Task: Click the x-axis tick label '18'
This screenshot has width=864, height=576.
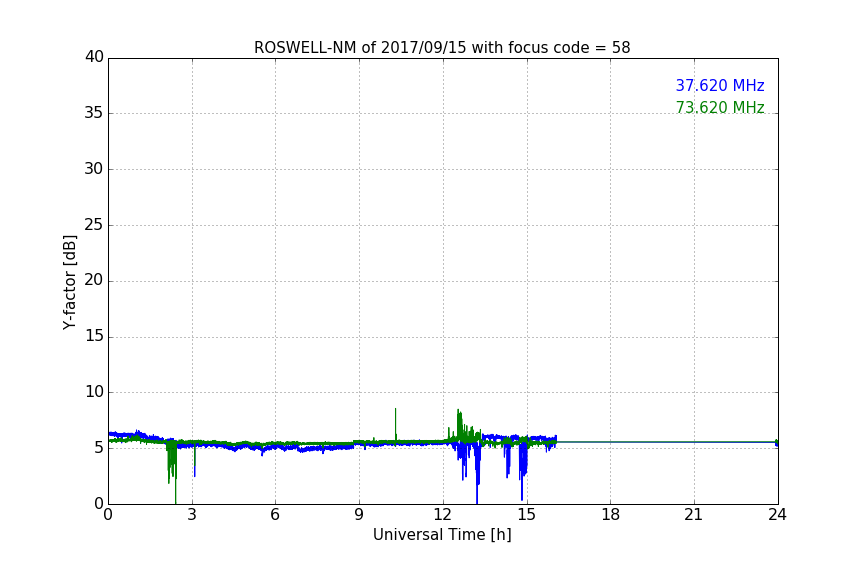Action: click(x=611, y=515)
